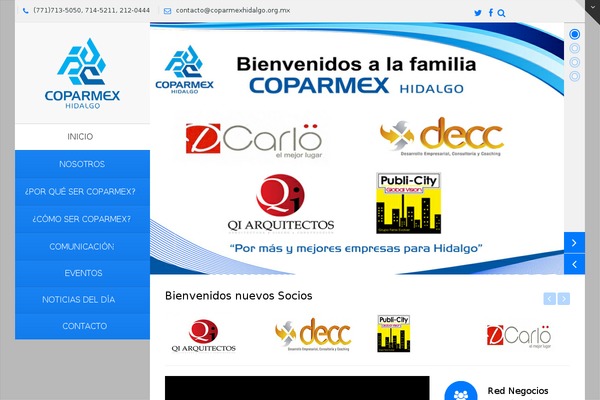Viewport: 600px width, 400px height.
Task: Click the decc logo in banner
Action: click(x=442, y=137)
